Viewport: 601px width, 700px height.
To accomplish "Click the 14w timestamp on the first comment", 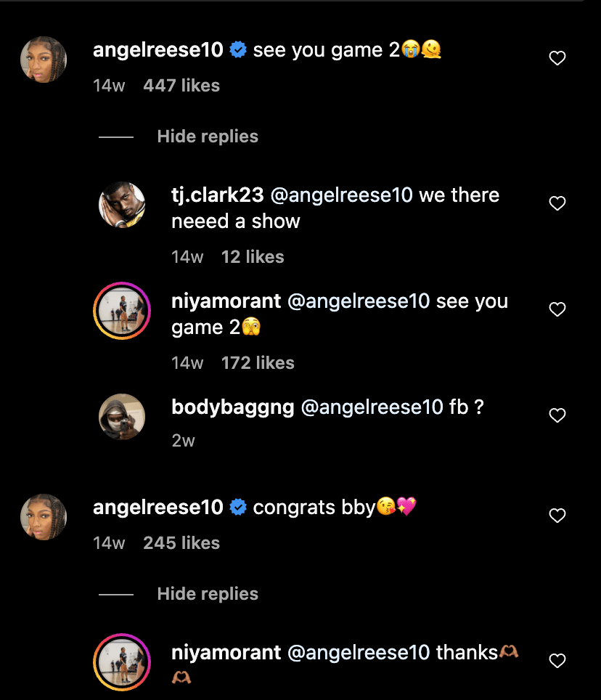I will (x=109, y=86).
